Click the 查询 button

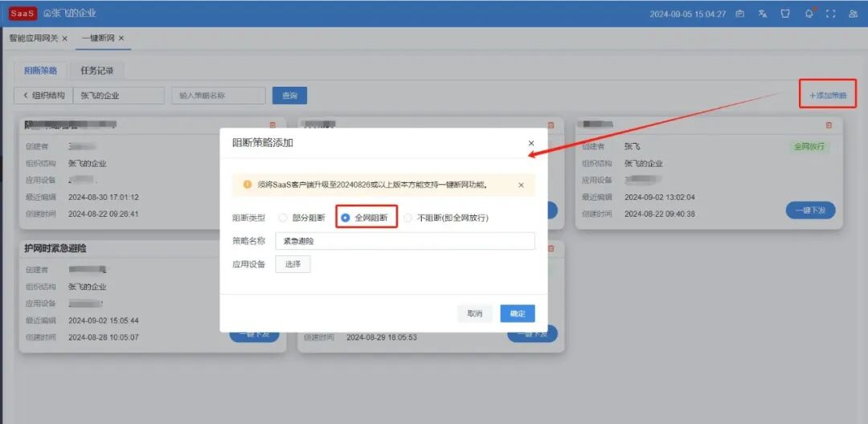pyautogui.click(x=289, y=95)
